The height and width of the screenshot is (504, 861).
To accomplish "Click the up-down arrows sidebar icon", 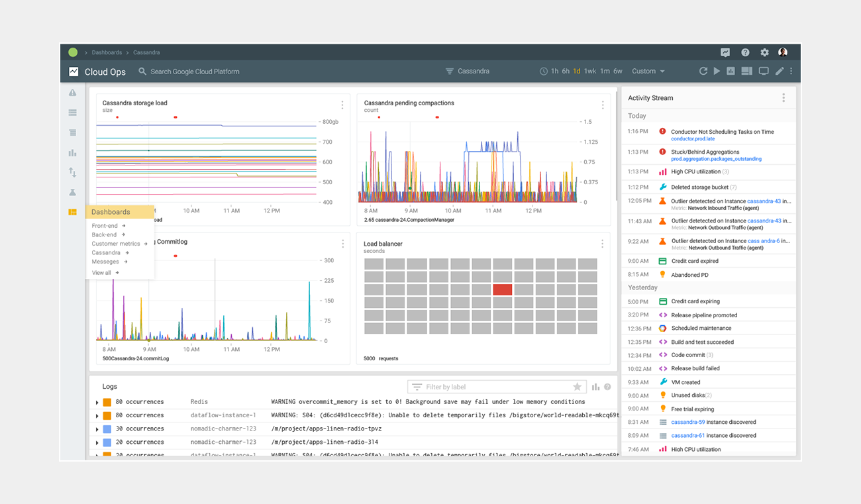I will click(73, 173).
